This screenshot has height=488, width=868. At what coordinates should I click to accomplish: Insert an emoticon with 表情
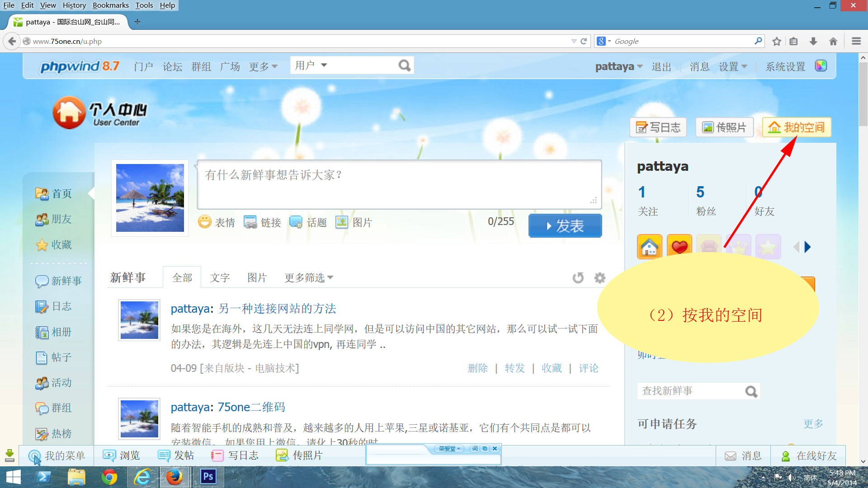[217, 222]
